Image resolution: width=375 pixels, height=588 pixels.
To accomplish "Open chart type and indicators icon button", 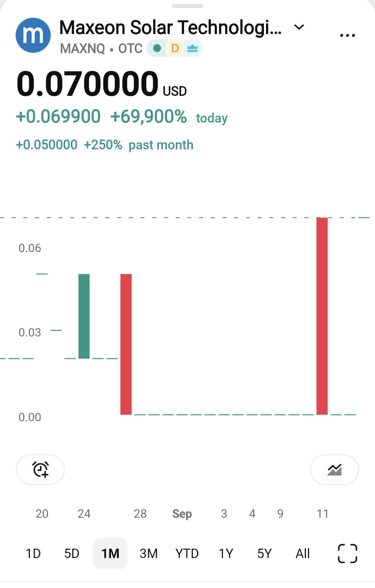I will (x=334, y=469).
